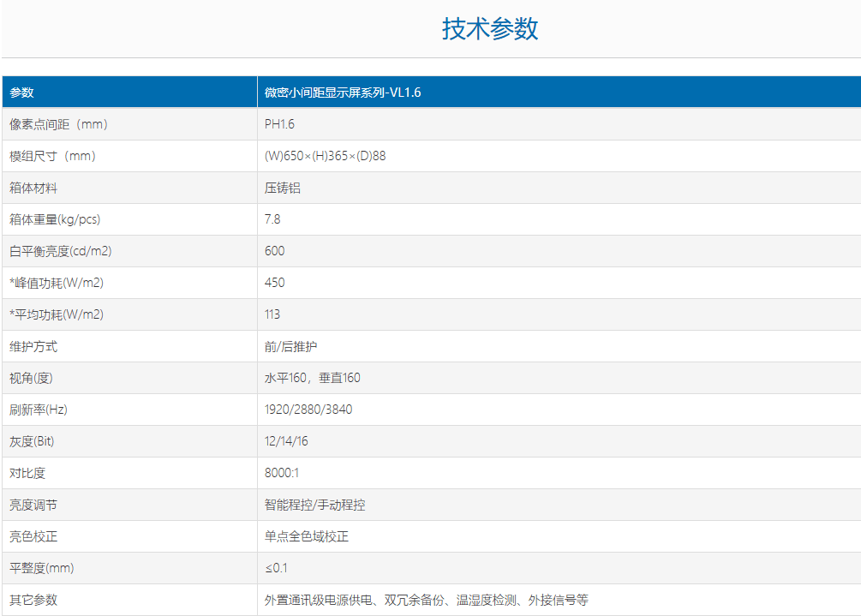Select the 参数 column header
861x616 pixels.
(x=22, y=93)
